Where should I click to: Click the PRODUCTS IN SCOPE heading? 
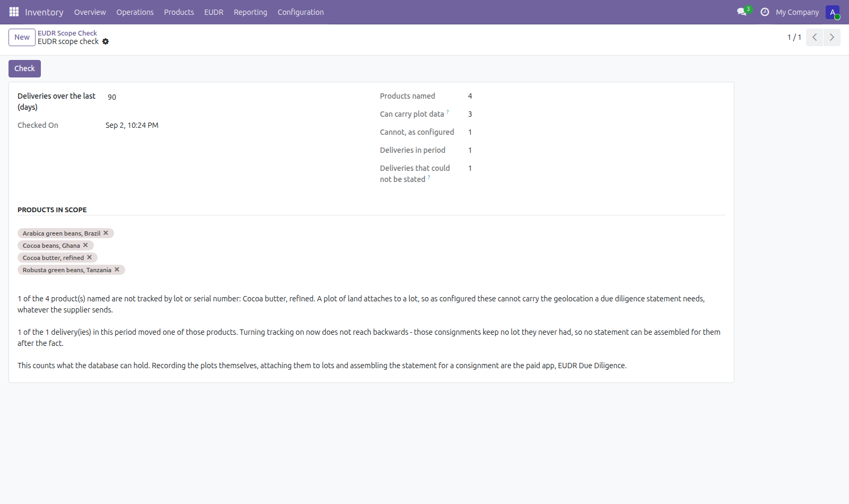click(x=52, y=210)
